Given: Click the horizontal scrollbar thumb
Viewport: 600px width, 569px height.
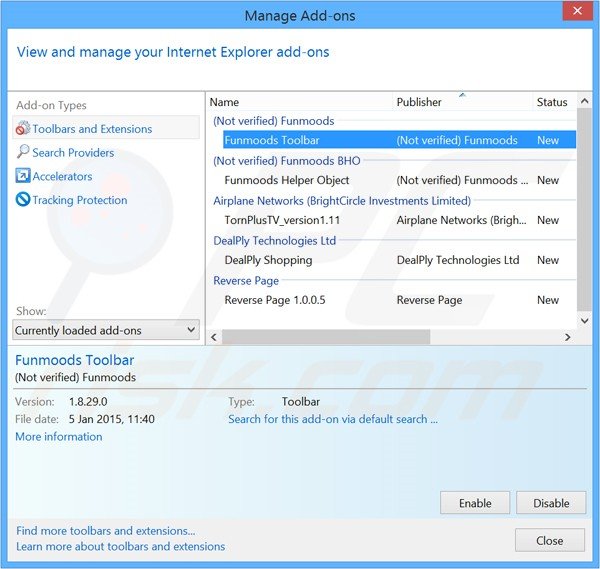Looking at the screenshot, I should (326, 337).
